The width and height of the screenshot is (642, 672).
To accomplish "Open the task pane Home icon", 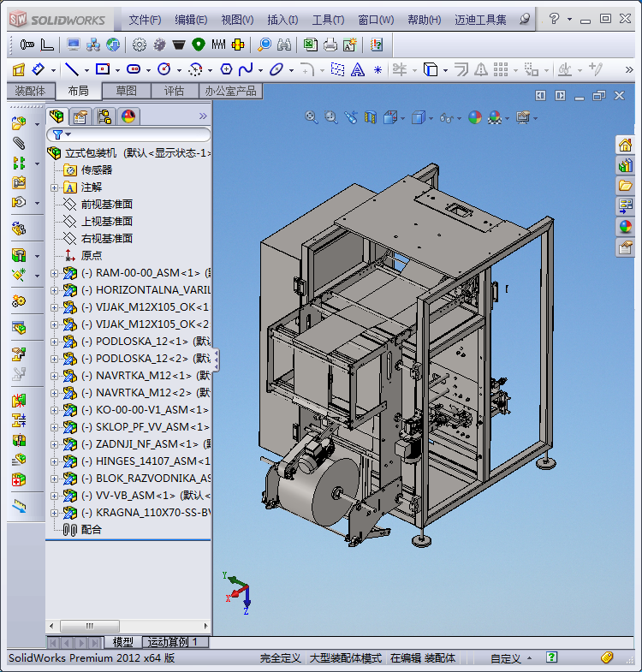I will point(625,146).
